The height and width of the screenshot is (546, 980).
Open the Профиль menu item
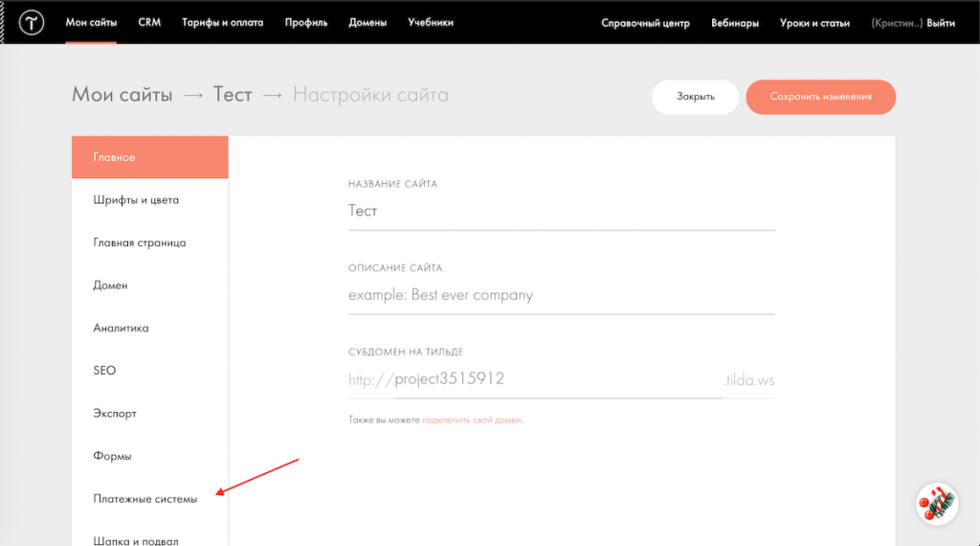point(306,22)
